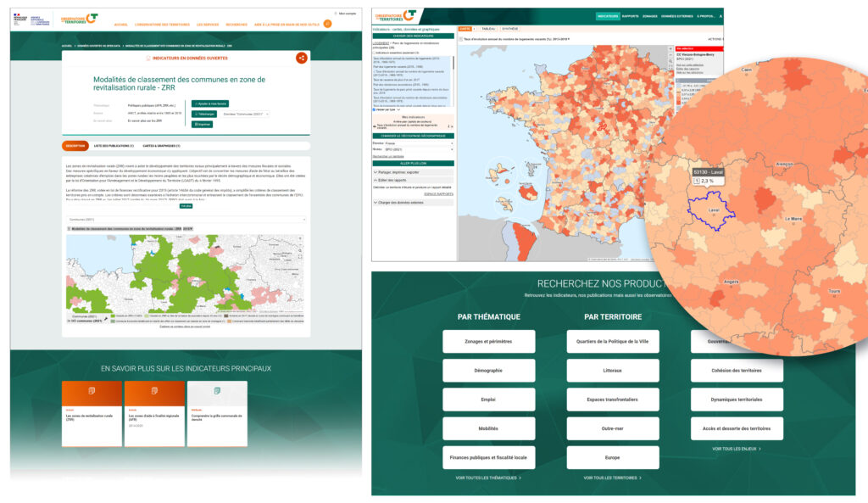868x503 pixels.
Task: Open the 'Zones de revitalisation rurale' article card icon
Action: coord(92,390)
